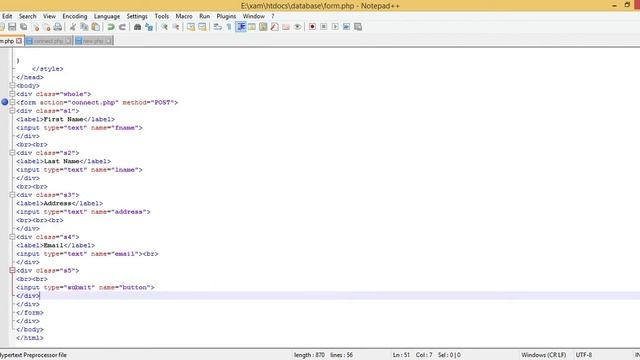The height and width of the screenshot is (360, 640).
Task: Open the Plugins menu
Action: tap(226, 16)
